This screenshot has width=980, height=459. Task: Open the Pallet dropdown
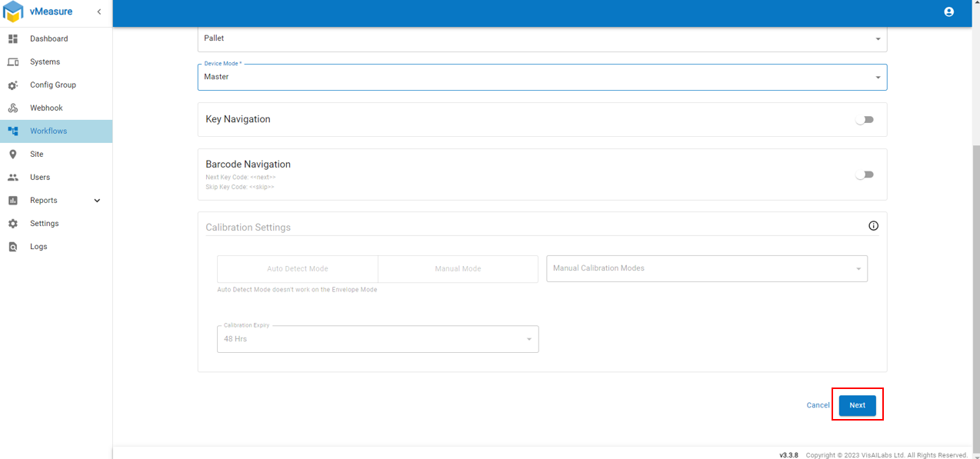click(542, 38)
